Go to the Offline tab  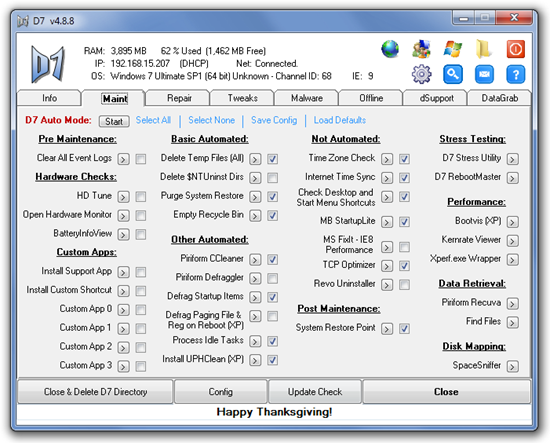[x=371, y=98]
